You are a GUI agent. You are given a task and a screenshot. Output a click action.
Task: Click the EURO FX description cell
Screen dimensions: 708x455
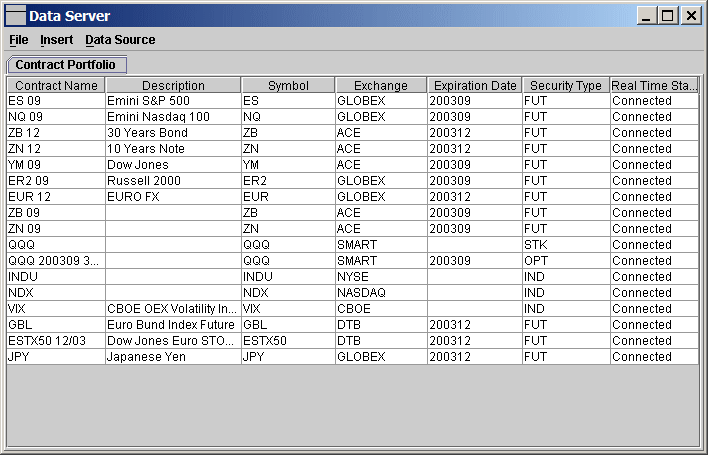[173, 197]
